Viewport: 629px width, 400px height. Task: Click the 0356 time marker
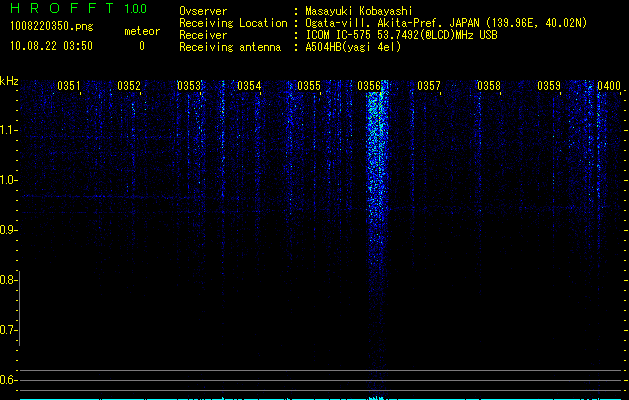tap(369, 86)
